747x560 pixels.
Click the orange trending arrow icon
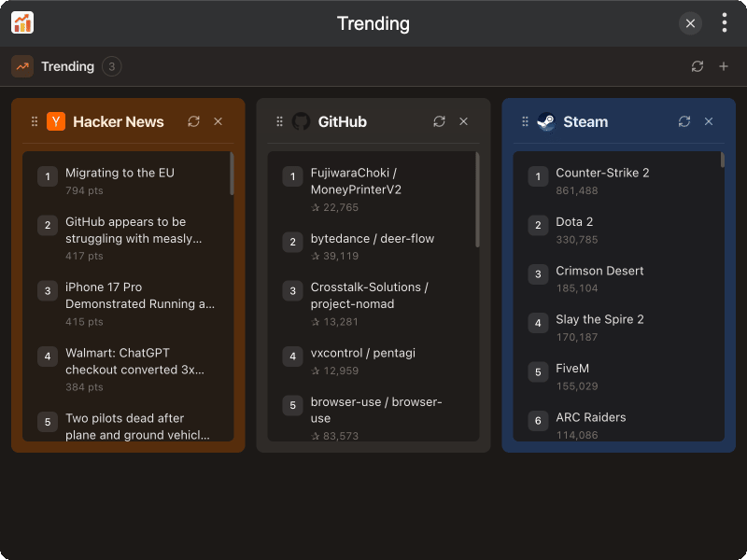(22, 66)
